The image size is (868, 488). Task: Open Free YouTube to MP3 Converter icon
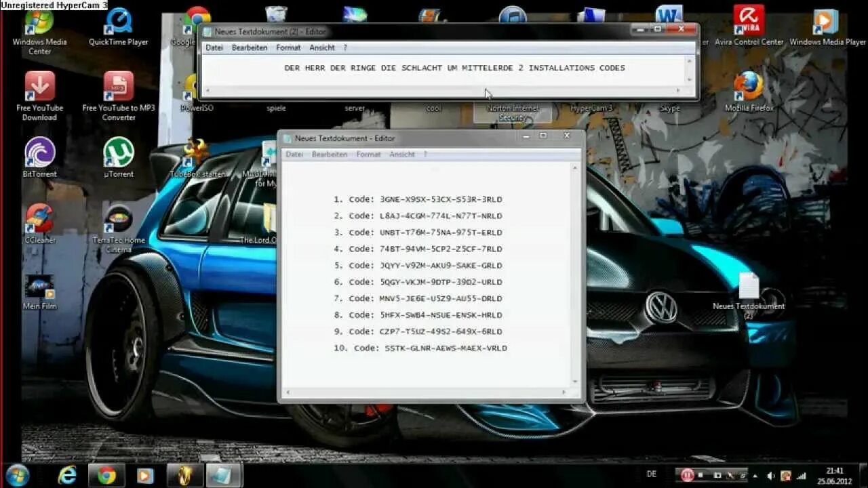click(x=119, y=97)
